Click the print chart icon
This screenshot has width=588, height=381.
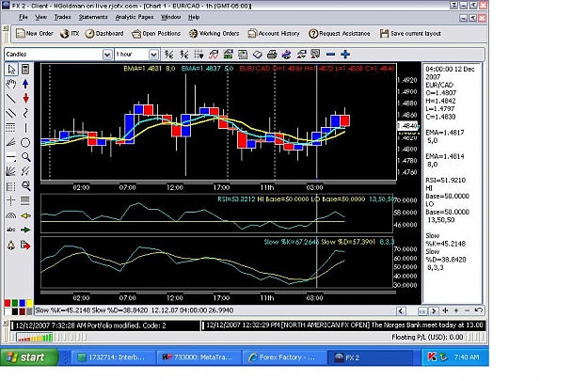click(272, 55)
